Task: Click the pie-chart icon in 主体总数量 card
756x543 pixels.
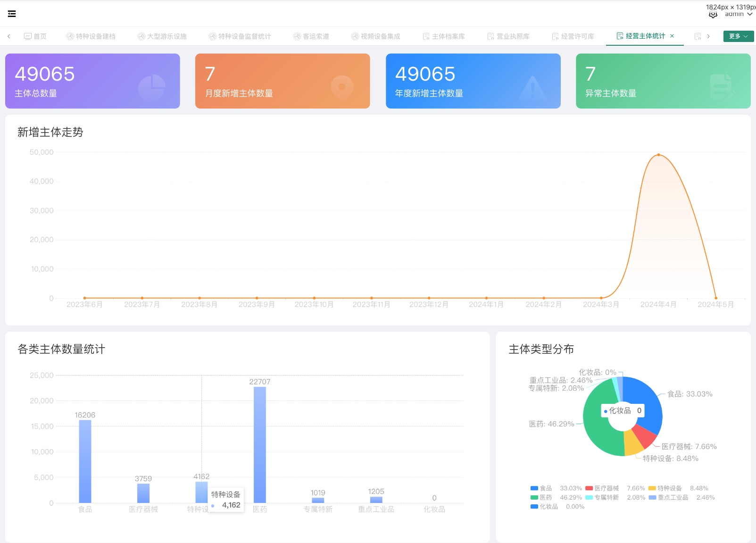Action: 152,88
